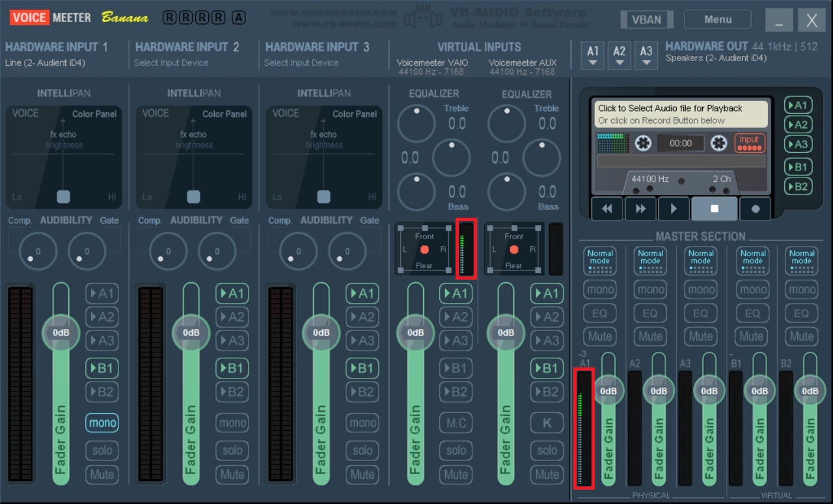Image resolution: width=833 pixels, height=504 pixels.
Task: Open the VBAN dialog
Action: 646,19
